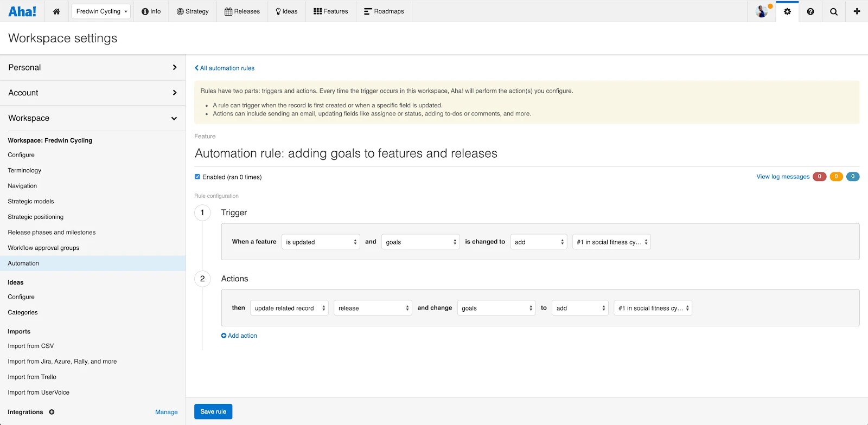
Task: Click the Save rule button
Action: pos(213,411)
